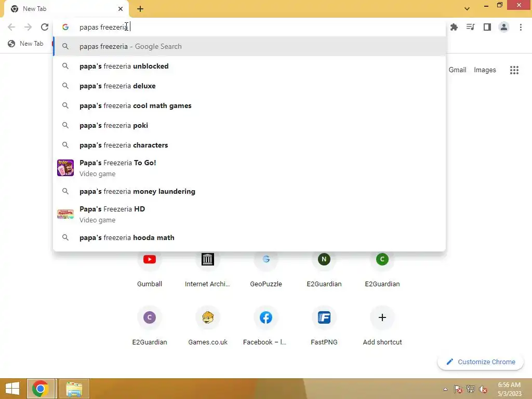Open the taskbar clock showing 6:56 AM
The image size is (532, 399).
tap(509, 389)
